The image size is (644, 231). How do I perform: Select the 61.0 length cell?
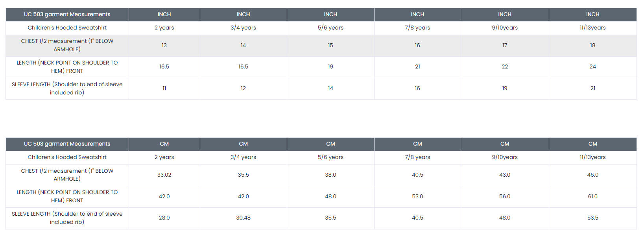(x=592, y=196)
